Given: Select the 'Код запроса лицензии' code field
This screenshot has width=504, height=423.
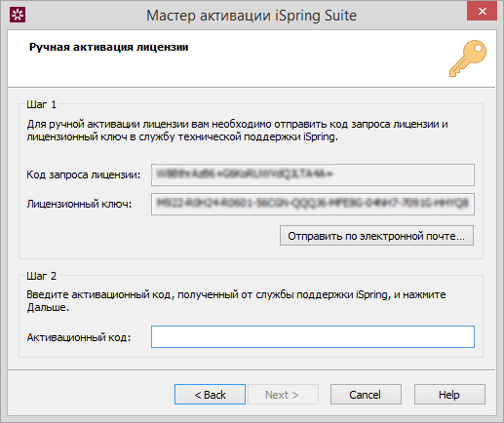Looking at the screenshot, I should click(313, 174).
